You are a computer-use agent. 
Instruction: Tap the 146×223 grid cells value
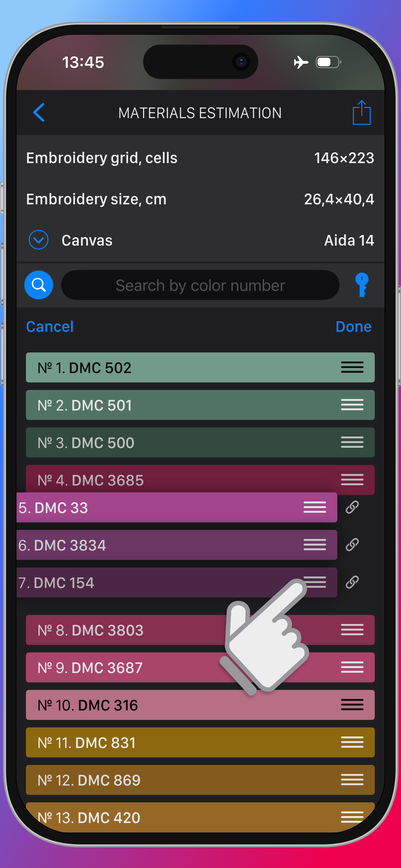(344, 158)
